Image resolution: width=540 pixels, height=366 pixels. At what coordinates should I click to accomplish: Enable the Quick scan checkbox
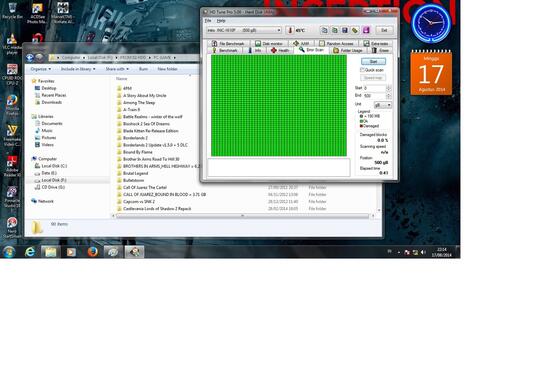362,70
